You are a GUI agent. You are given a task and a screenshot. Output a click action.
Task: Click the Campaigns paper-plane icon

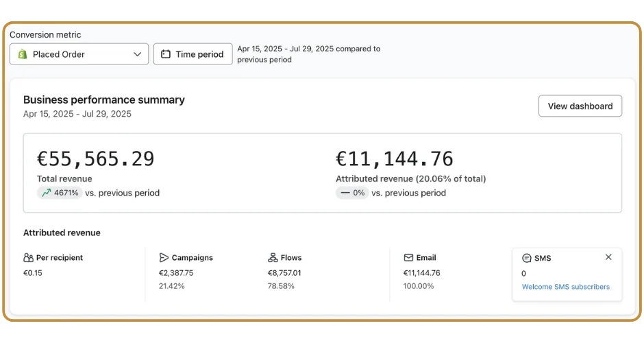coord(164,258)
